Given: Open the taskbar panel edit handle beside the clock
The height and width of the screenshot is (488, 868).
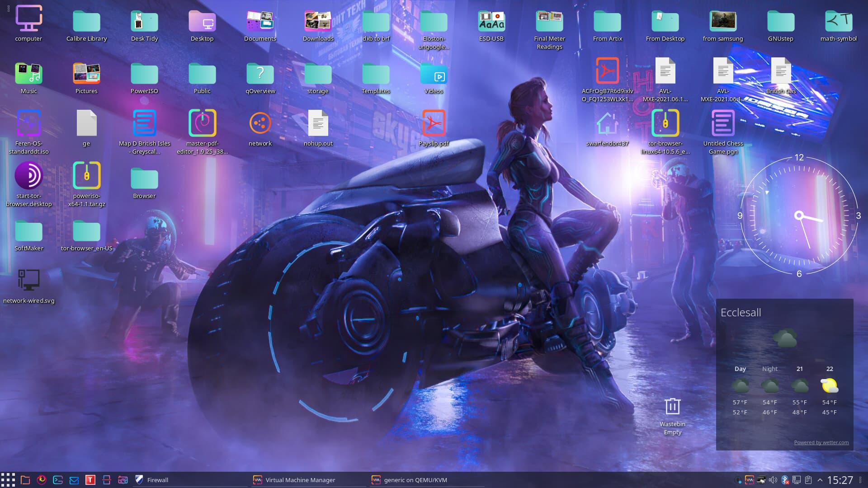Looking at the screenshot, I should 861,480.
